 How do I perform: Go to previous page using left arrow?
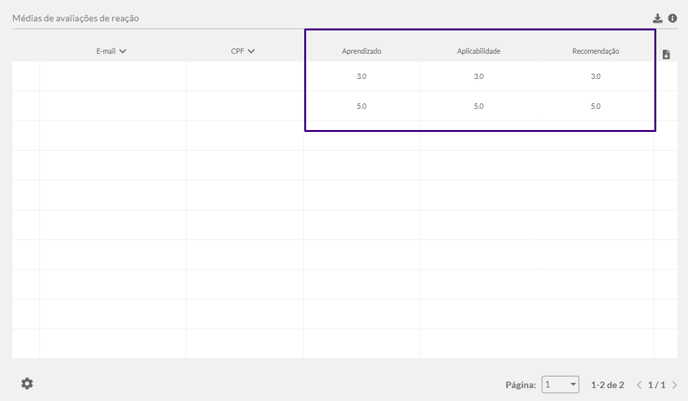point(640,385)
